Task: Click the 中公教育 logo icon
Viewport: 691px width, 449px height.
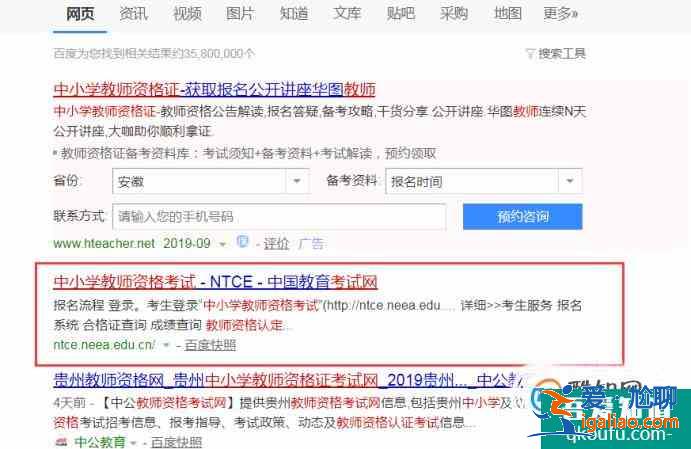Action: (x=62, y=441)
